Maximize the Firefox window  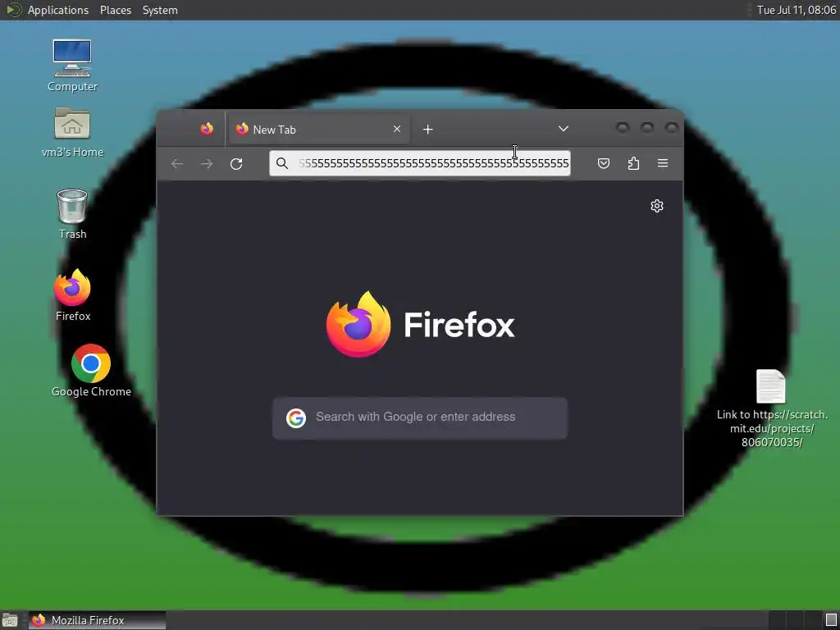[x=647, y=127]
